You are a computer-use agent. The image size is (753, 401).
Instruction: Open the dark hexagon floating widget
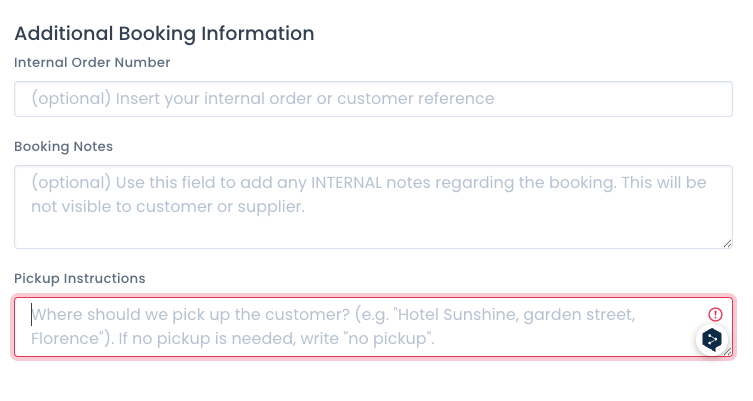click(x=712, y=340)
